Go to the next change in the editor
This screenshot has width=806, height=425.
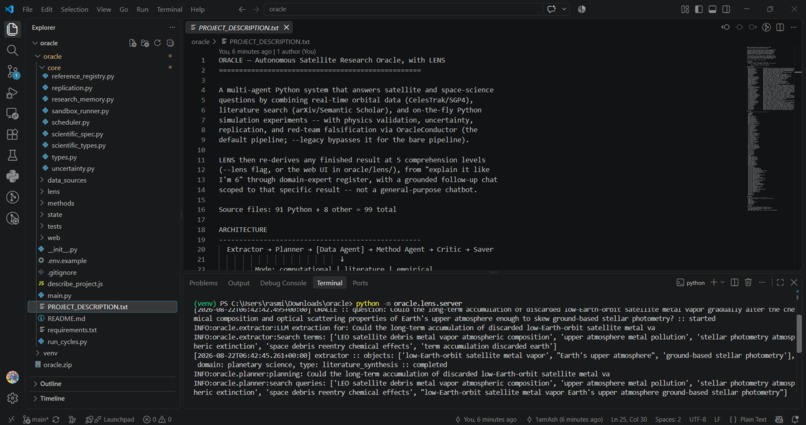[x=753, y=27]
